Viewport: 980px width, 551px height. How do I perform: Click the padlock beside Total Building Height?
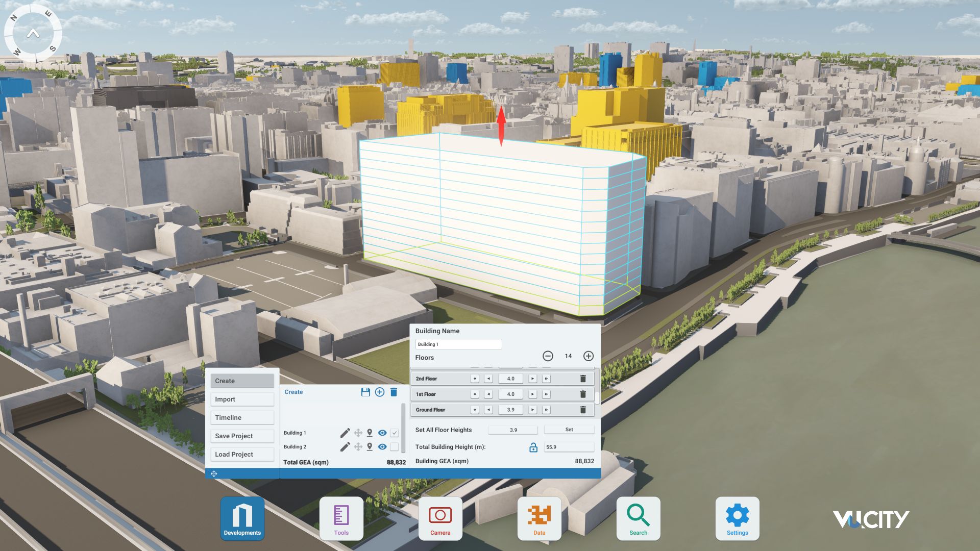point(532,447)
